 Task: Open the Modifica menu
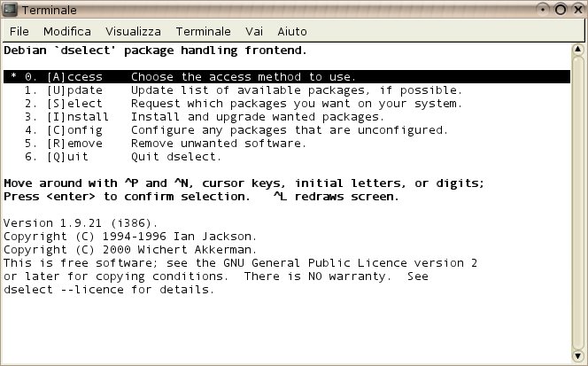[67, 31]
